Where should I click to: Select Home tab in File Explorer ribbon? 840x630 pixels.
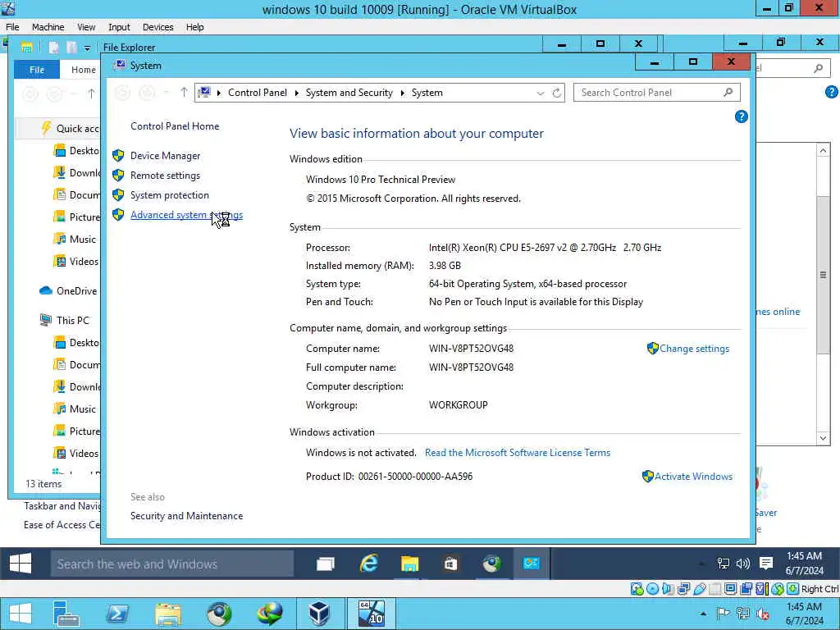83,70
